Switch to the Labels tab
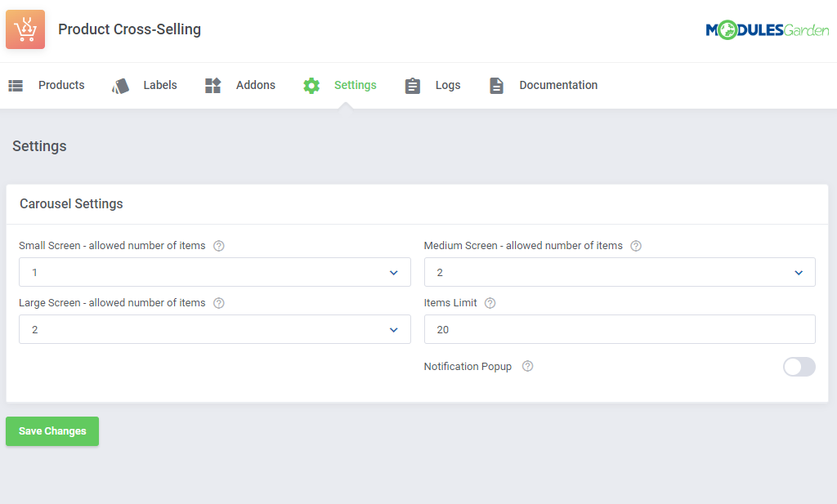The width and height of the screenshot is (837, 504). (x=160, y=85)
